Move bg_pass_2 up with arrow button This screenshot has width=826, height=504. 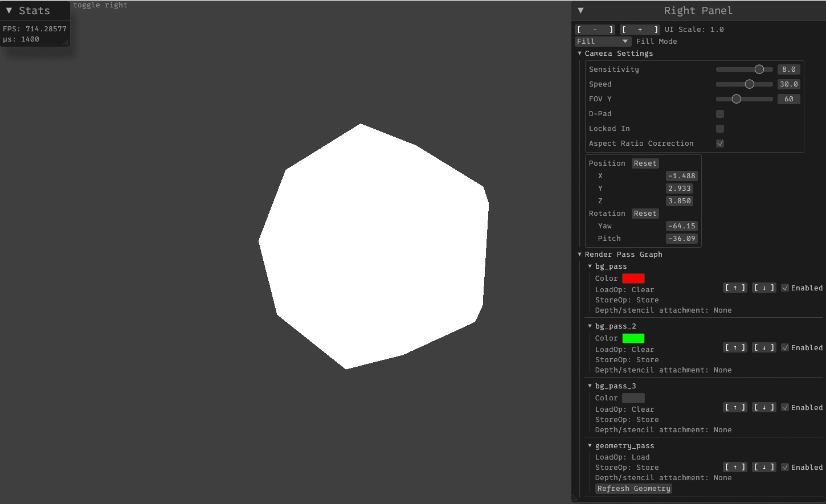(735, 348)
